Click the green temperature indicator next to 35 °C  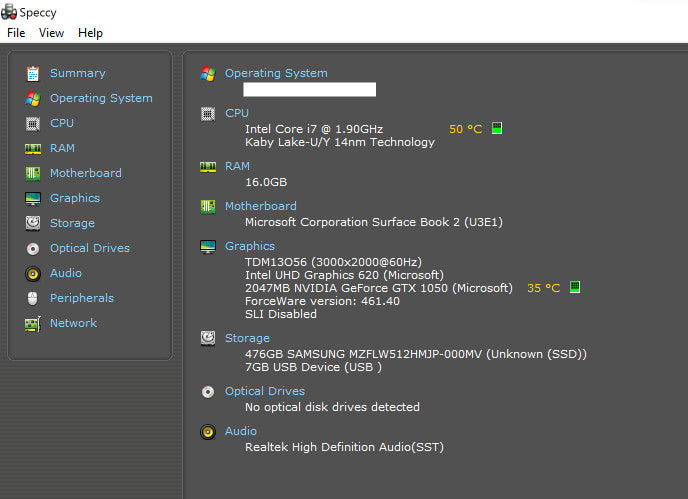click(575, 287)
